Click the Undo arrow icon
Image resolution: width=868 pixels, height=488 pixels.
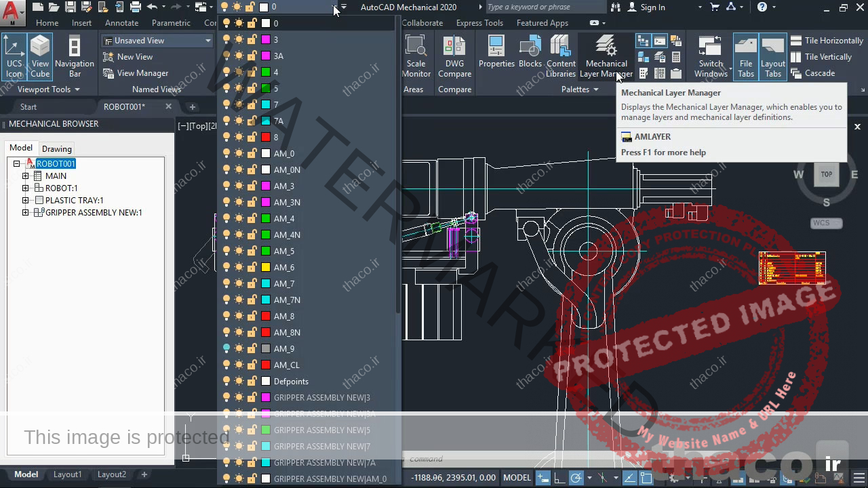point(152,7)
